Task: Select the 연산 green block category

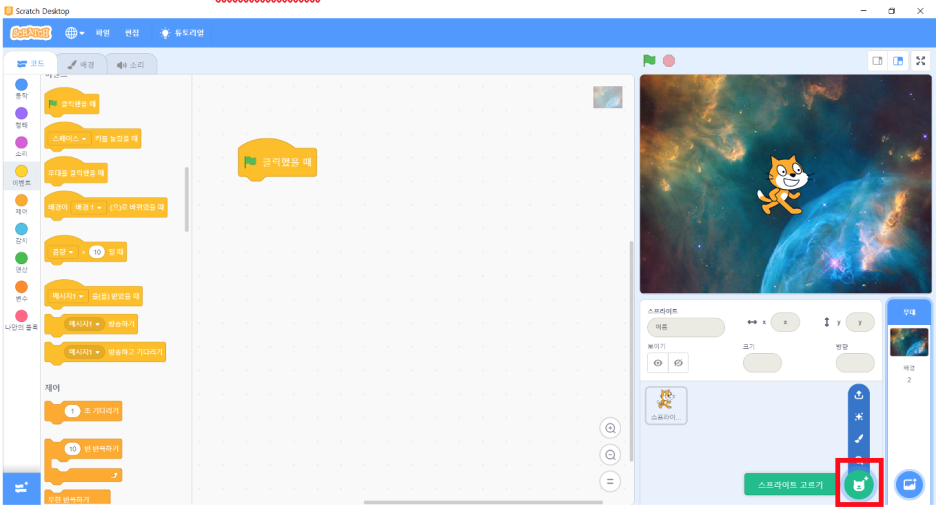Action: click(x=21, y=263)
